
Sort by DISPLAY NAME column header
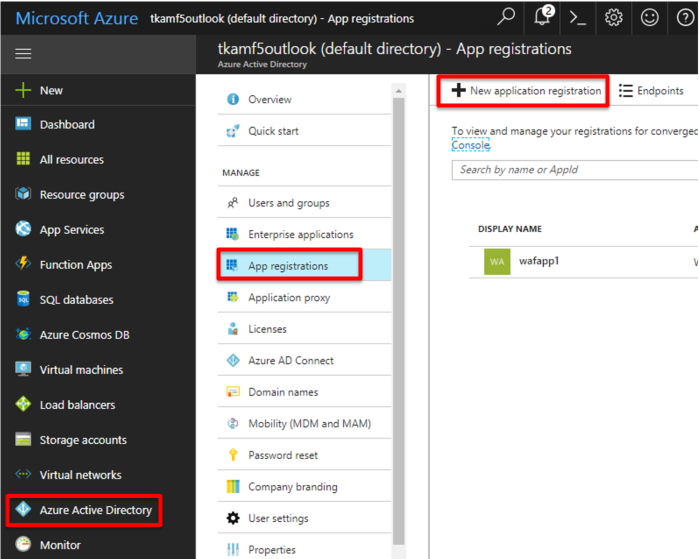point(510,229)
